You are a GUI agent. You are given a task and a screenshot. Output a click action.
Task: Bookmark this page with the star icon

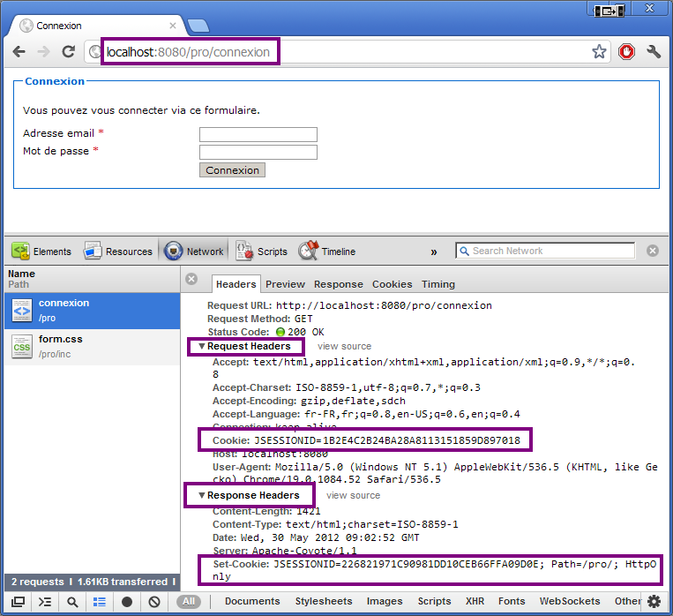(x=599, y=52)
